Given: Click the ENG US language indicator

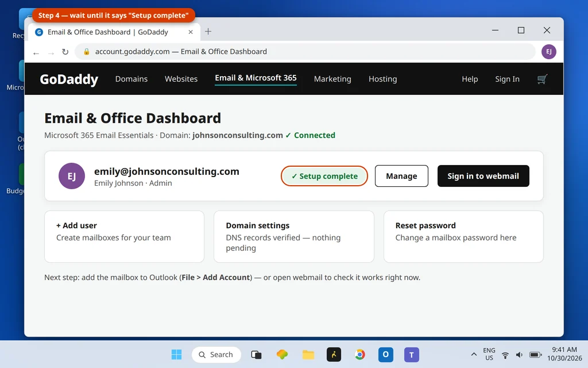Looking at the screenshot, I should (489, 354).
